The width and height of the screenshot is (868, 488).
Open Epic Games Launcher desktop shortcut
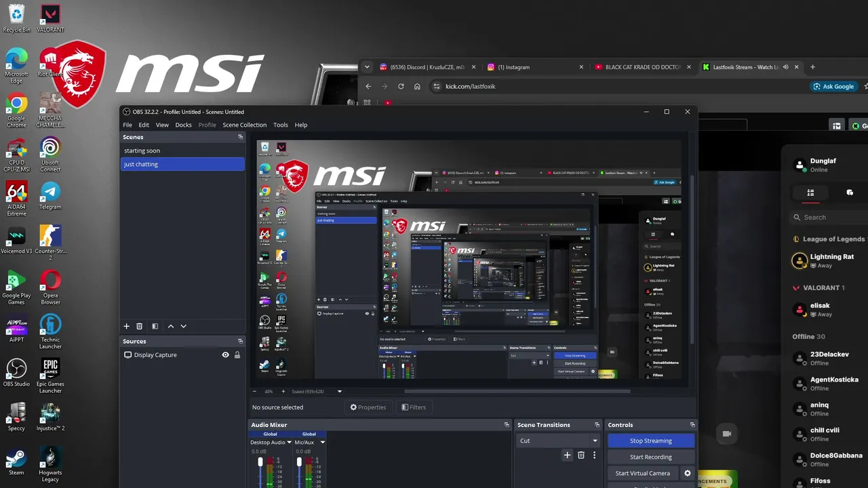pyautogui.click(x=50, y=375)
